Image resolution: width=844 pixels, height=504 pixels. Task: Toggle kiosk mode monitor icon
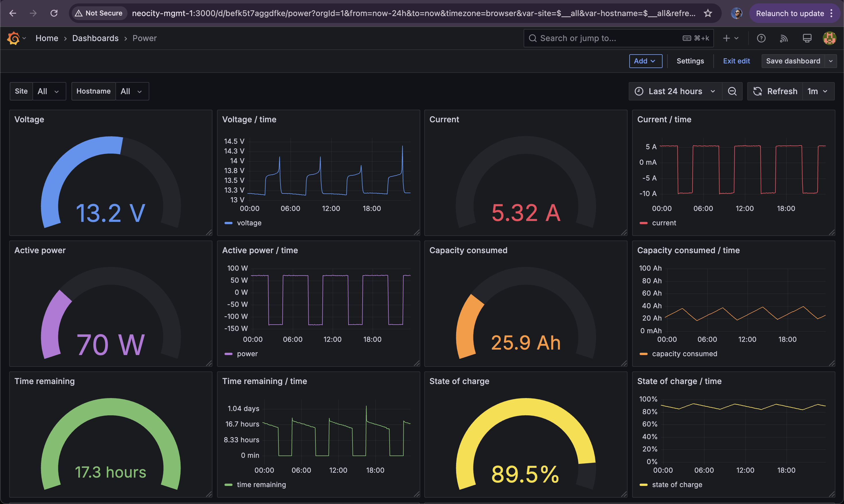click(807, 38)
